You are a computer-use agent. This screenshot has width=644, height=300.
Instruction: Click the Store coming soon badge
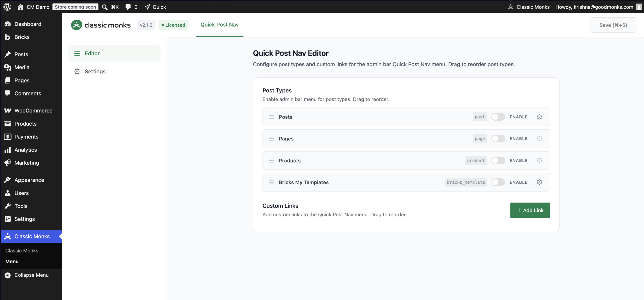75,7
